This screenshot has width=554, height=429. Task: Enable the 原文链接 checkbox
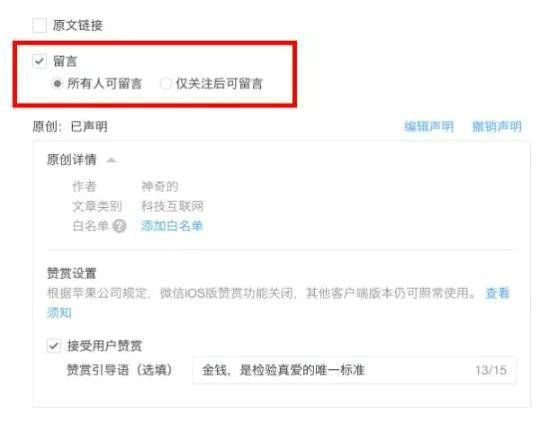click(x=39, y=25)
